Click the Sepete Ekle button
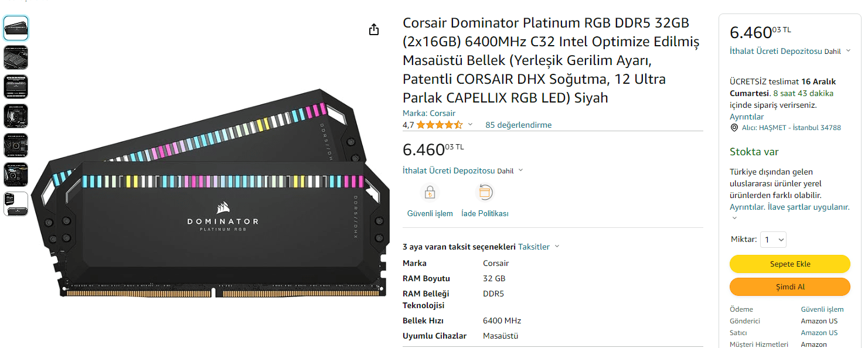 (x=789, y=264)
